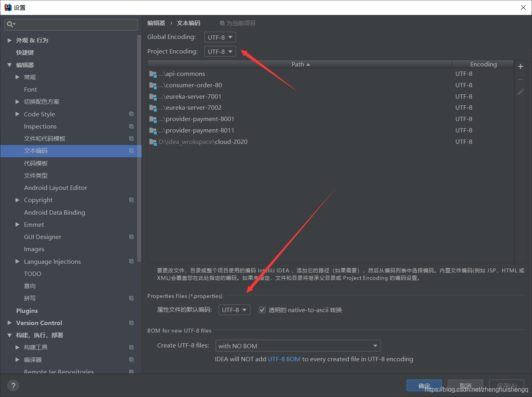The width and height of the screenshot is (532, 397).
Task: Open the Create UTF-8 files dropdown
Action: (298, 346)
